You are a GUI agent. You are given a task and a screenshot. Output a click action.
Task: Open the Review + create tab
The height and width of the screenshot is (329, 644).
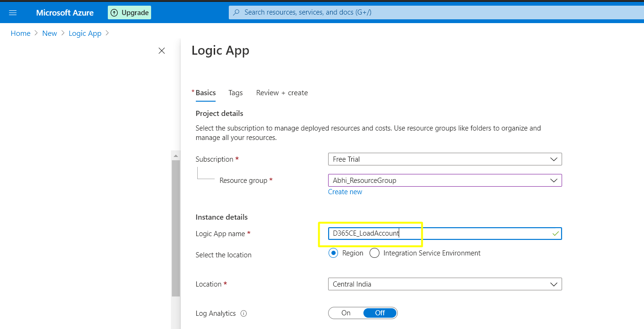(282, 93)
